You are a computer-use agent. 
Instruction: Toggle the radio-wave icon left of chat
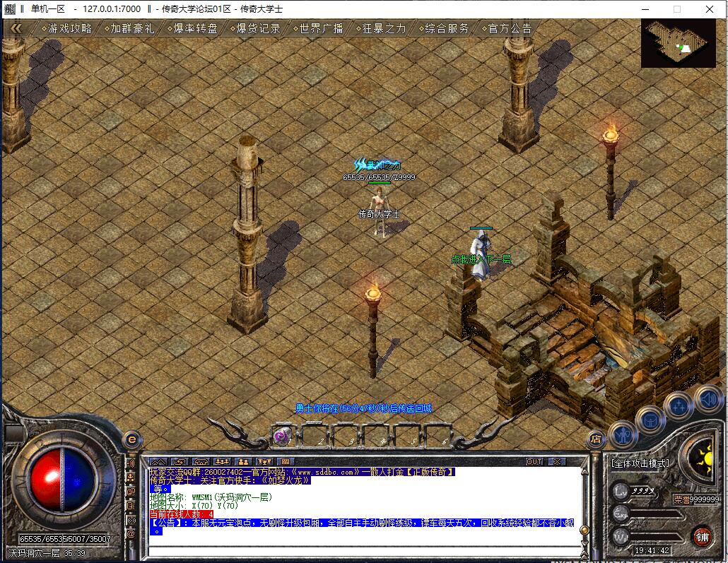coord(131,521)
